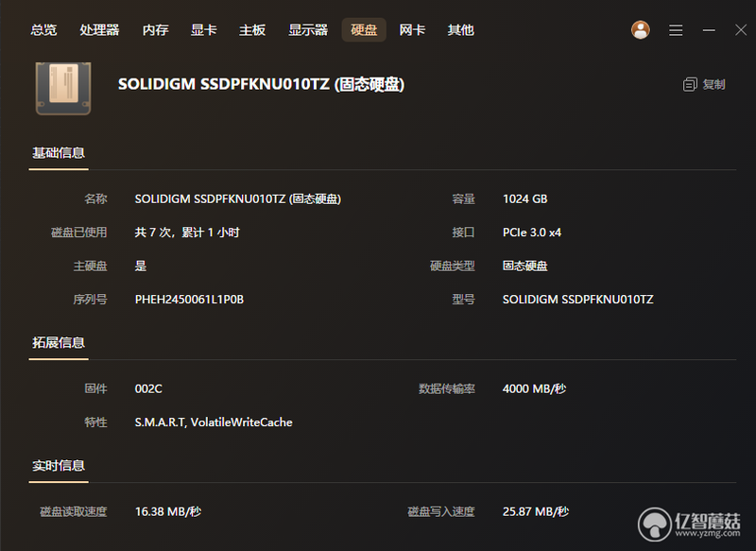This screenshot has width=756, height=551.
Task: Click the 磁盘写入速度 field label
Action: [x=441, y=511]
